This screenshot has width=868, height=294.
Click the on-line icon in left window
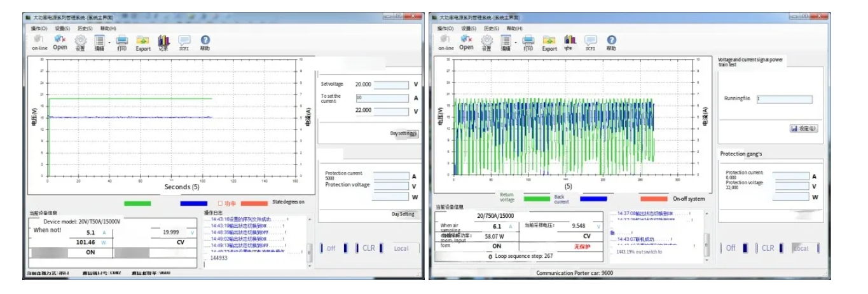(x=39, y=41)
